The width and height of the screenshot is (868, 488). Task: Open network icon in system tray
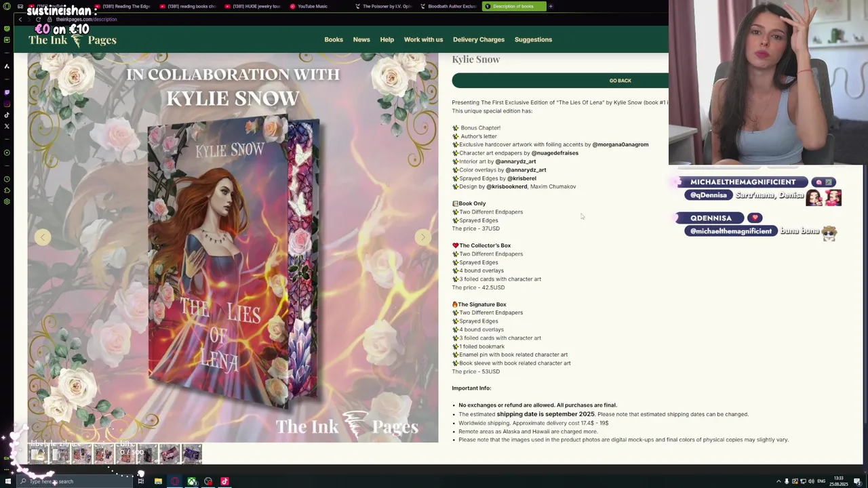click(802, 481)
